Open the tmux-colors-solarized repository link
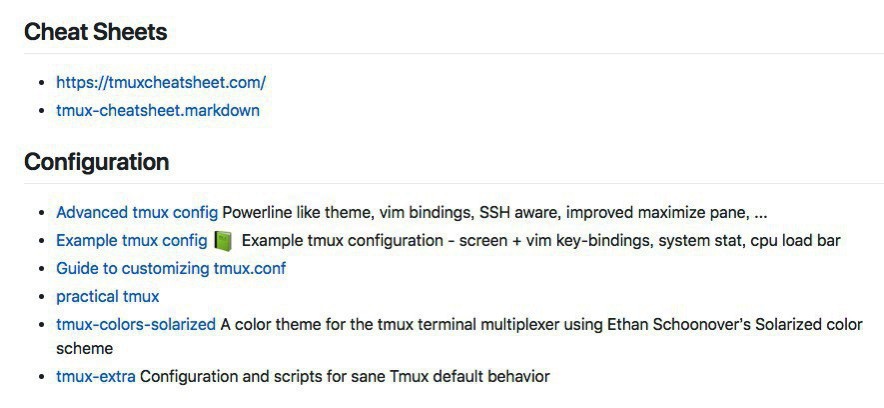 click(136, 324)
